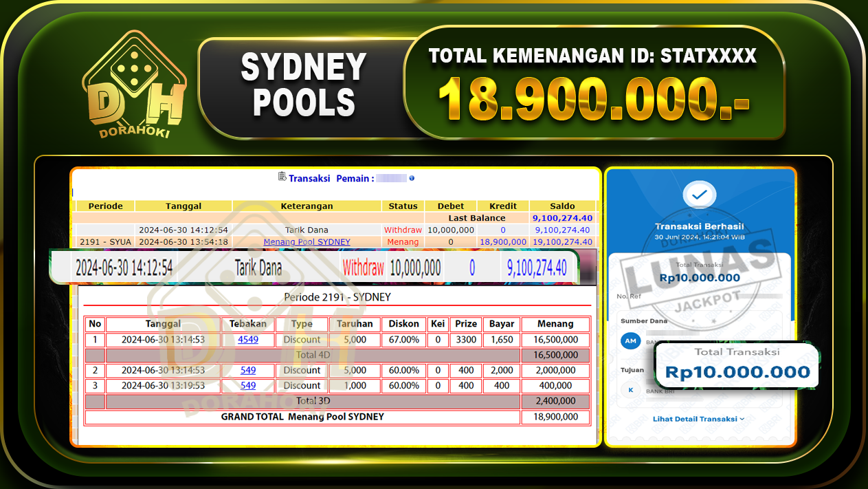Open the Menang Pool SYDNEY link
The image size is (868, 489).
coord(307,241)
